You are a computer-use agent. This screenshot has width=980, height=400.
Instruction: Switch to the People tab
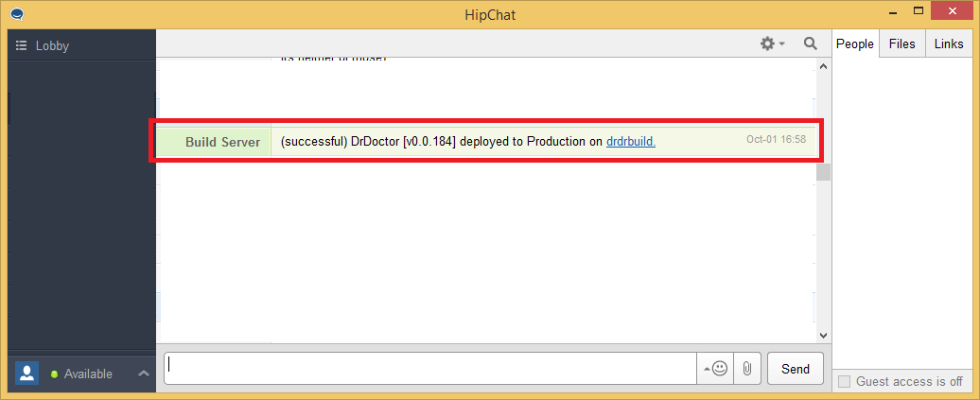click(x=855, y=43)
